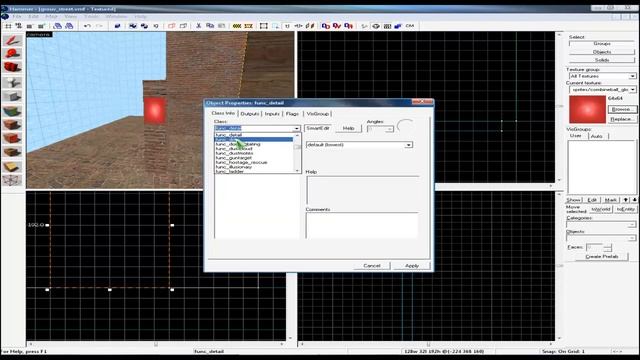The width and height of the screenshot is (640, 360).
Task: Switch to the Class Info tab
Action: (x=223, y=113)
